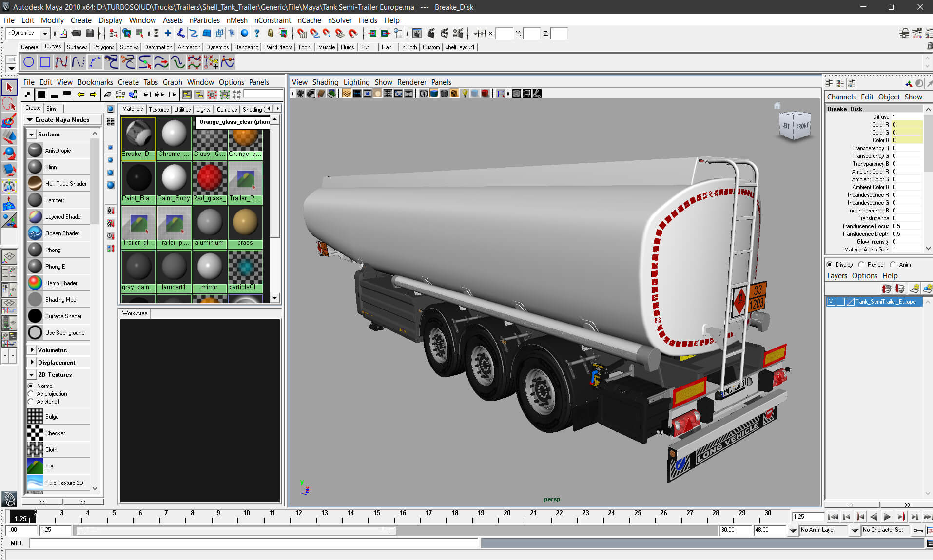
Task: Open the nDynamics menu set dropdown
Action: 45,33
